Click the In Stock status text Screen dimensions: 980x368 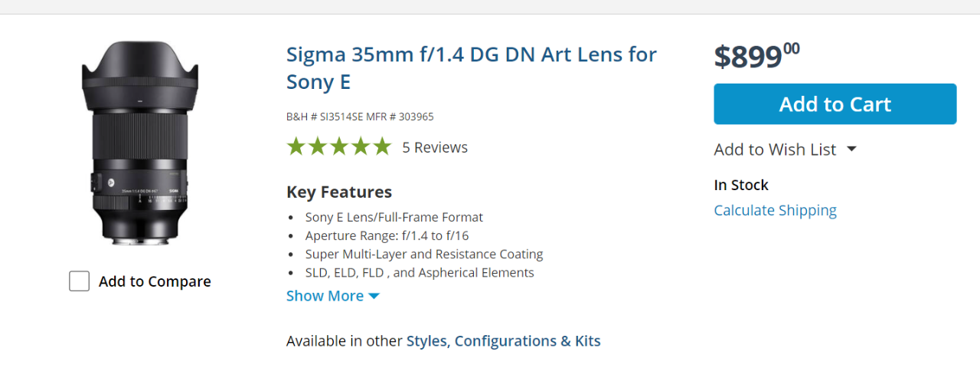741,185
